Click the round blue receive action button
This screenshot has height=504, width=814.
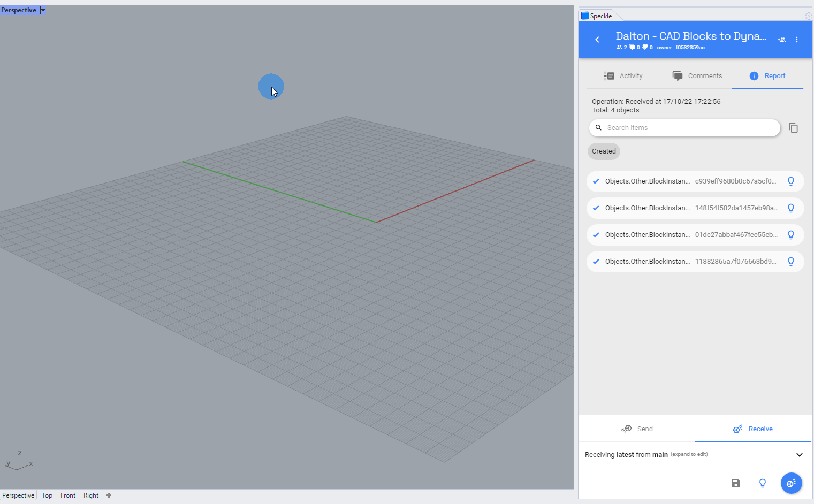click(792, 483)
